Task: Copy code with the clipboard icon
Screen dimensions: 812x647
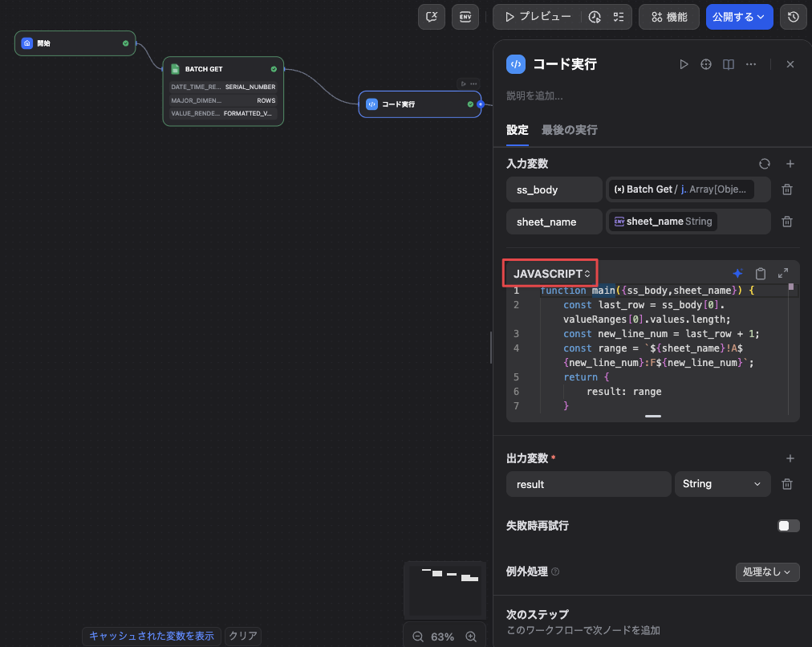Action: tap(760, 274)
